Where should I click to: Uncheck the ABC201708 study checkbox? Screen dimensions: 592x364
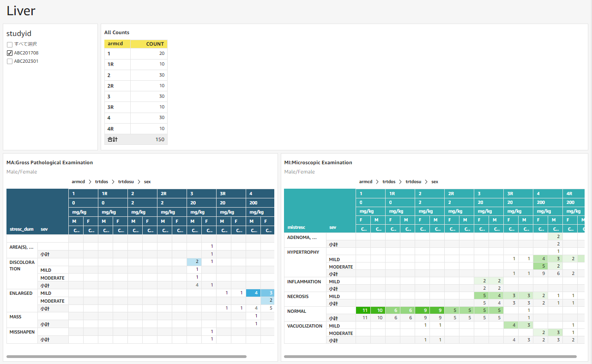pos(10,53)
